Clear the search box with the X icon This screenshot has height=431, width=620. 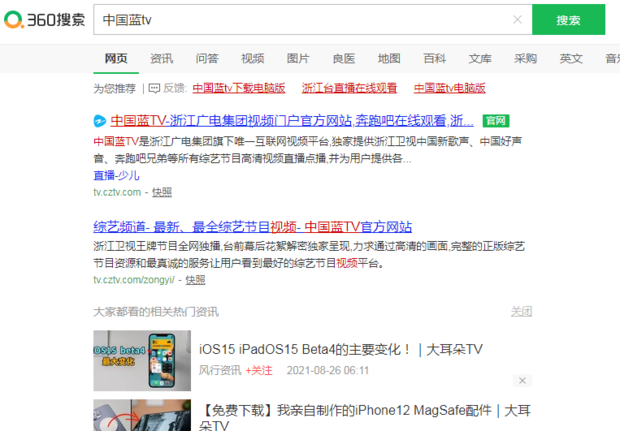(517, 19)
